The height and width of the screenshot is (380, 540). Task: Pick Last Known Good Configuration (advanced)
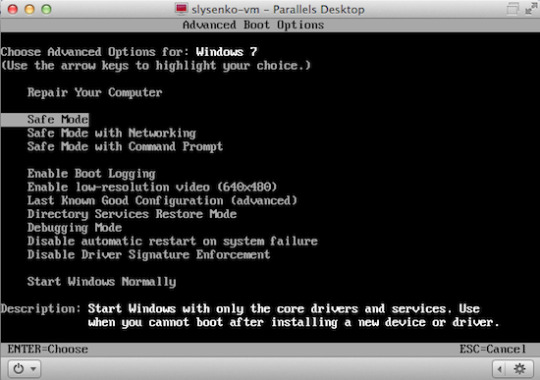tap(162, 201)
